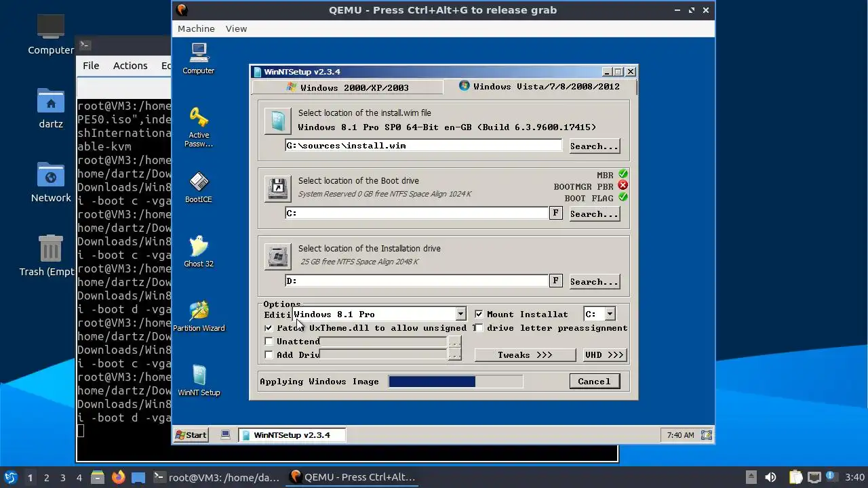This screenshot has width=868, height=488.
Task: Open QEMU Machine menu
Action: (196, 28)
